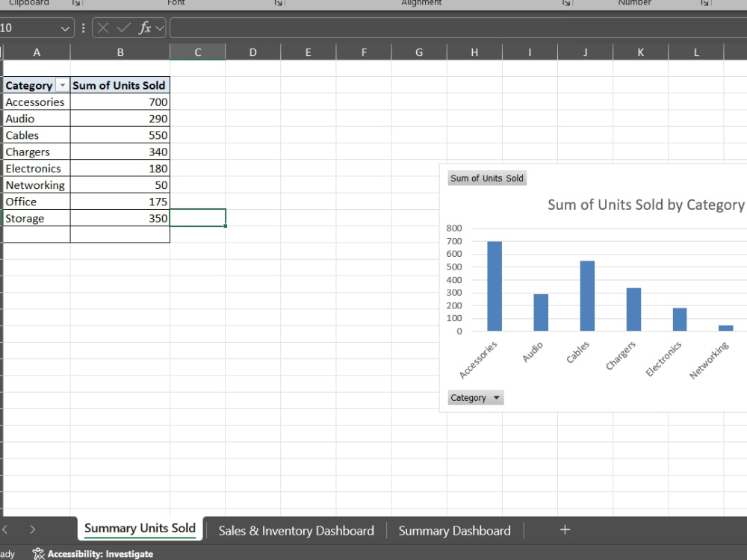Image resolution: width=747 pixels, height=560 pixels.
Task: Click the previous sheet navigation arrow
Action: [5, 529]
